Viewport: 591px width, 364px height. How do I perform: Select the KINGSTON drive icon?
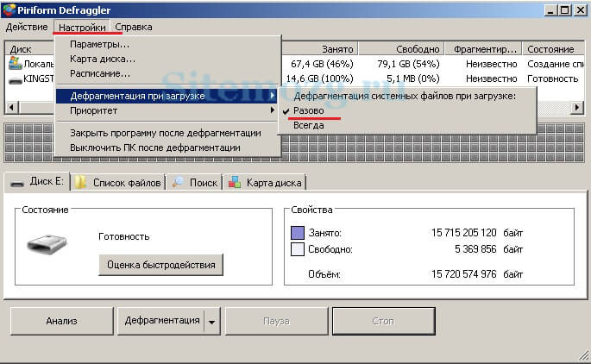coord(15,80)
